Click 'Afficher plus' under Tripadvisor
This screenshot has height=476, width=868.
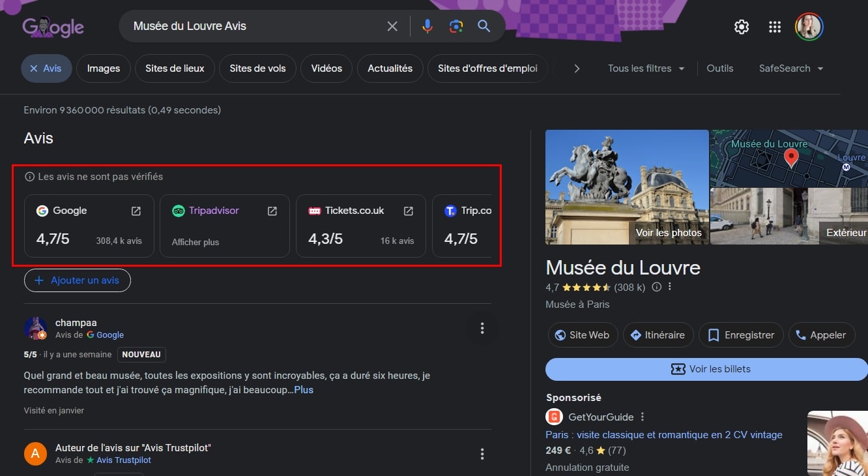pos(195,241)
